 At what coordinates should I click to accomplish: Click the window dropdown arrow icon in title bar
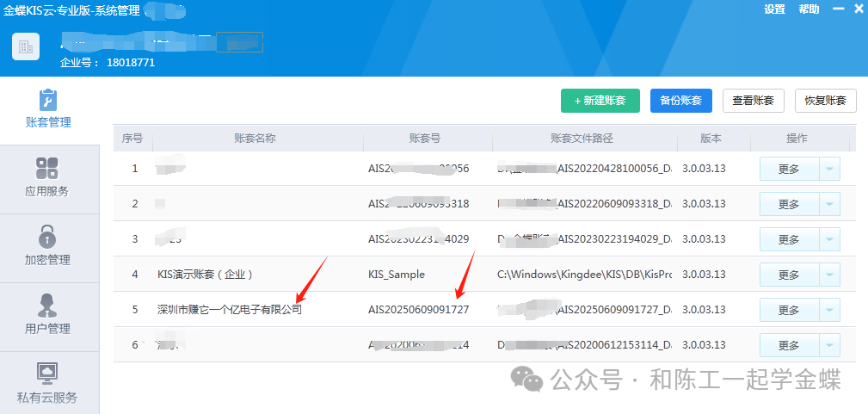(x=835, y=9)
